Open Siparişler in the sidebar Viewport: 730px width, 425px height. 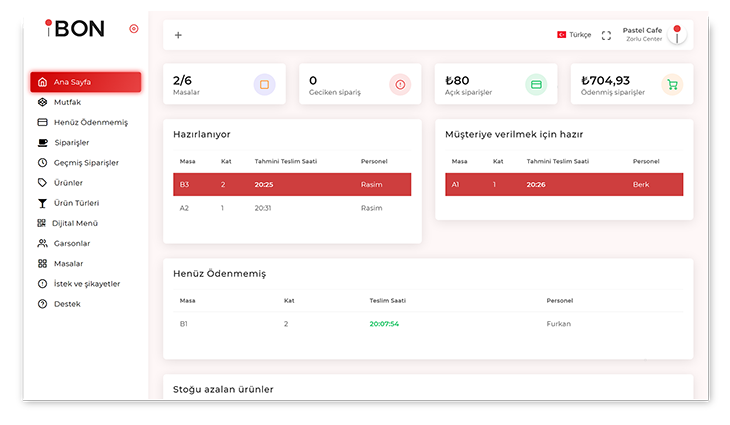pyautogui.click(x=70, y=142)
